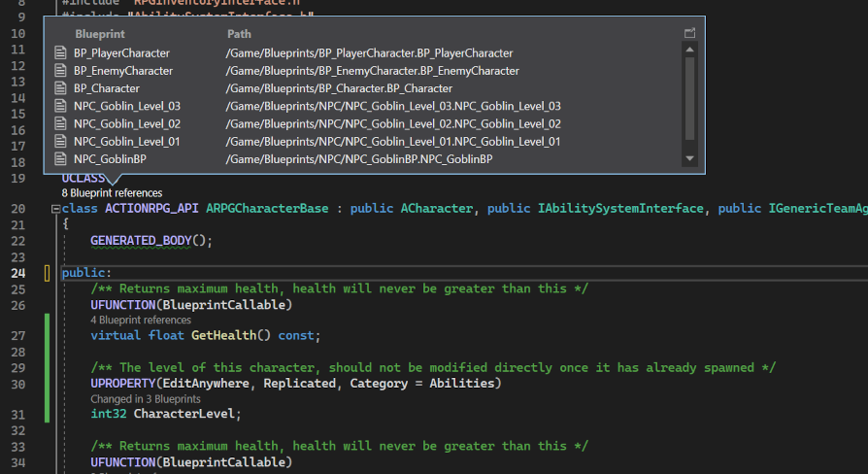The height and width of the screenshot is (474, 868).
Task: Click the NPC_GoblinBP file icon
Action: point(61,158)
